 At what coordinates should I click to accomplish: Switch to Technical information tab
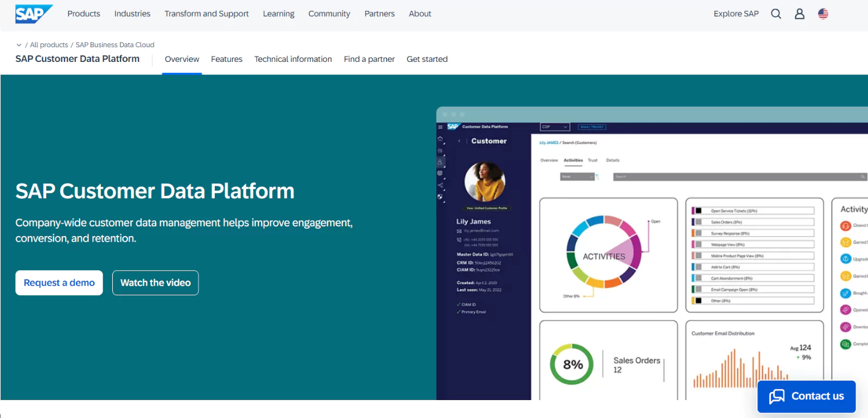point(293,59)
